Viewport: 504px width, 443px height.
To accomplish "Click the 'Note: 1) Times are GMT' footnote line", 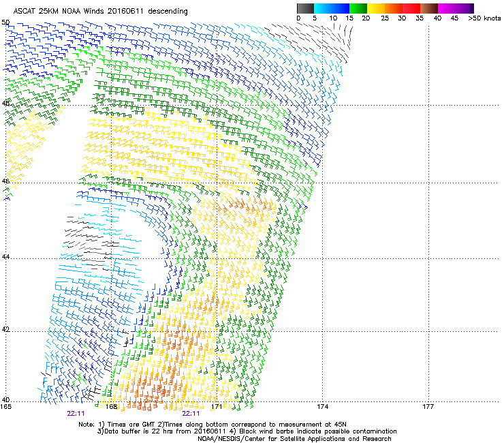I will tap(212, 425).
